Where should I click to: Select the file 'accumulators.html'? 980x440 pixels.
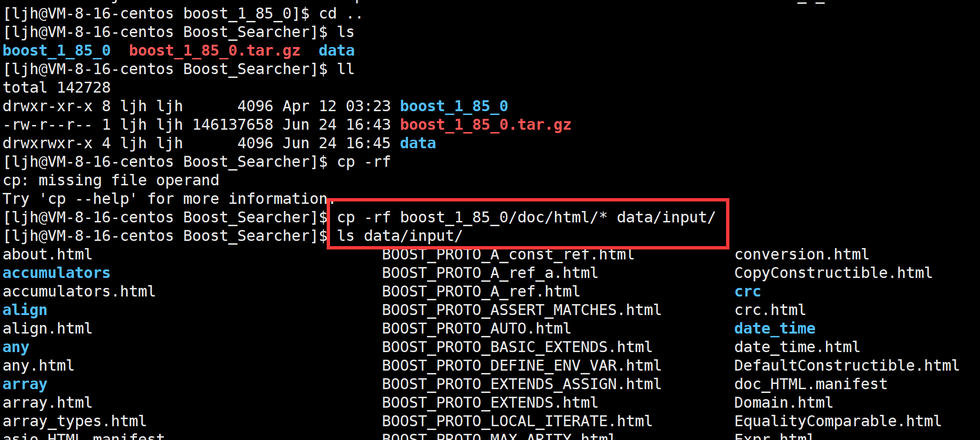coord(79,291)
